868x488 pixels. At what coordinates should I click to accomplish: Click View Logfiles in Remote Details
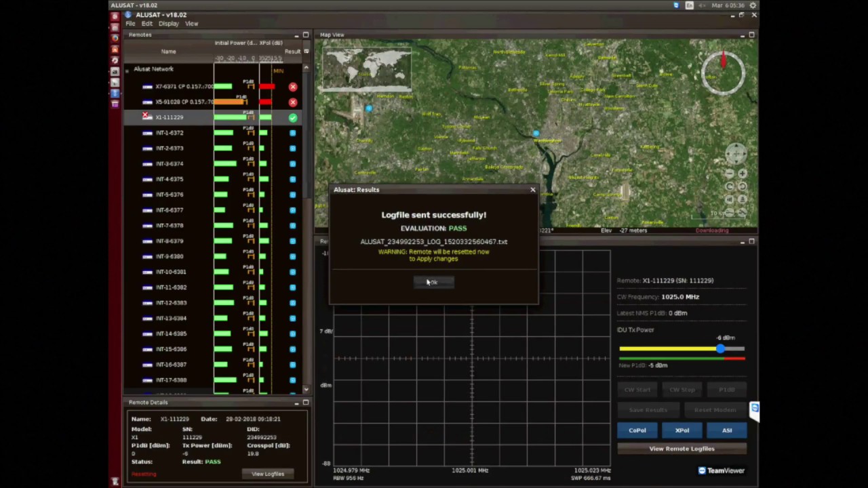click(268, 474)
